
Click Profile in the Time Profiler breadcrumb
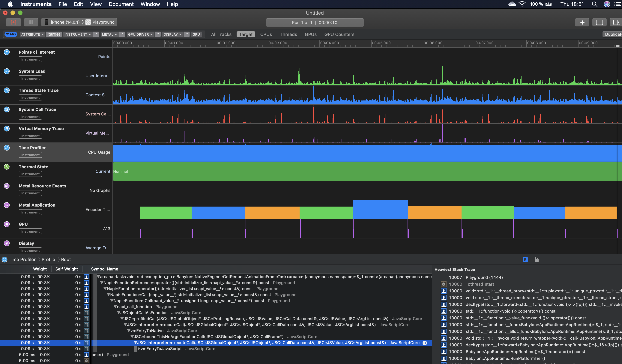tap(48, 259)
